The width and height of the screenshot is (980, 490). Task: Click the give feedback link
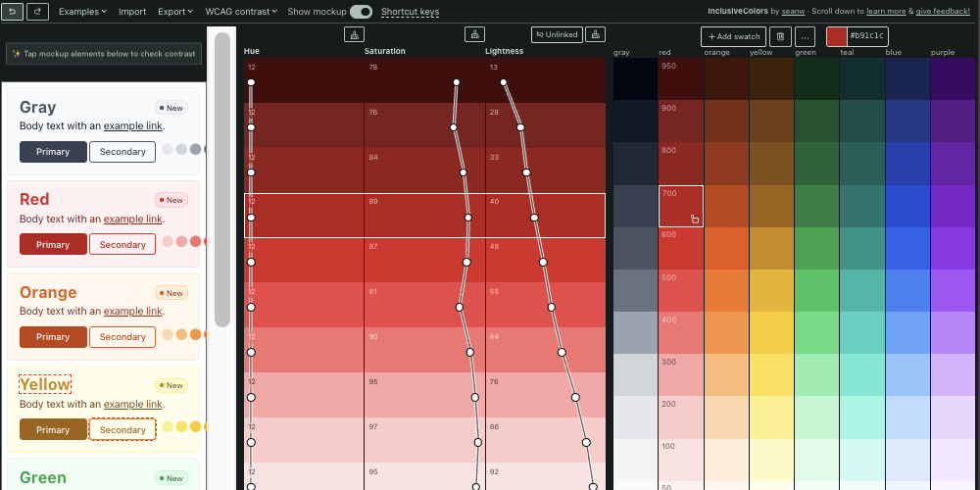click(943, 11)
